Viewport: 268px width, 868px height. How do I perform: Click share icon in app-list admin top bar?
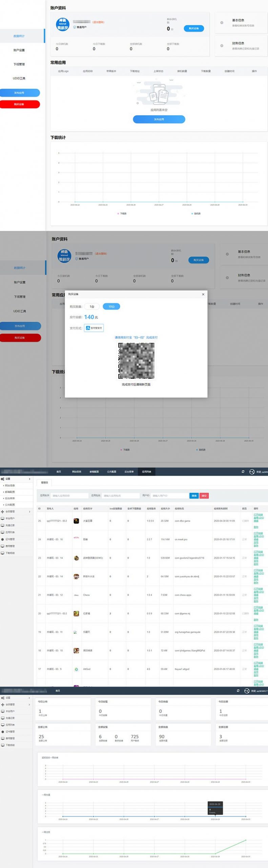click(x=252, y=472)
